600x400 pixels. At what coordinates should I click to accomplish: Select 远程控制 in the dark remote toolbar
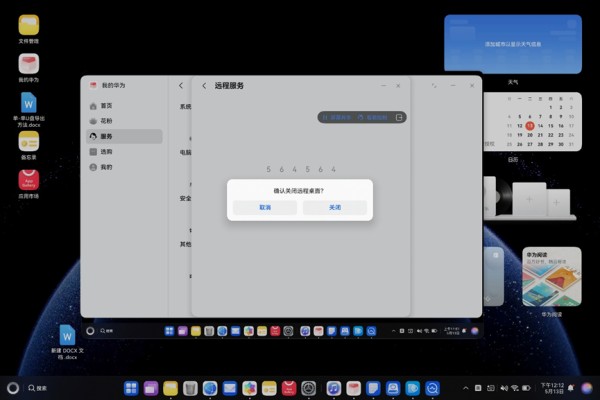(x=373, y=118)
